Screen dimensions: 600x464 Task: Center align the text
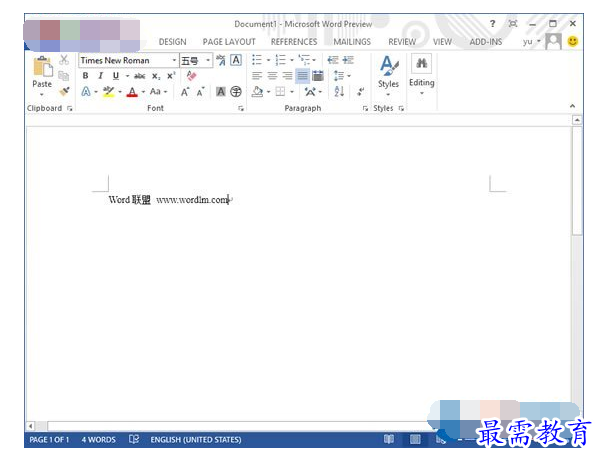[272, 76]
